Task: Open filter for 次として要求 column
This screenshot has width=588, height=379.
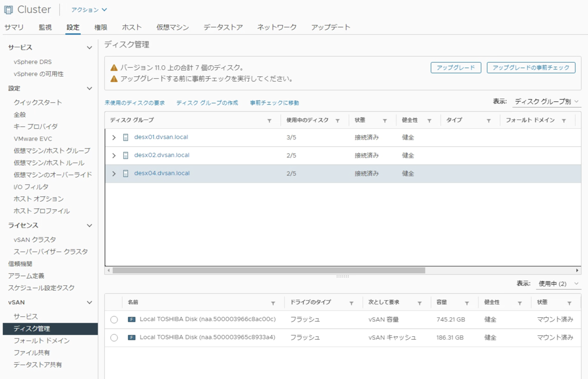Action: [x=419, y=303]
